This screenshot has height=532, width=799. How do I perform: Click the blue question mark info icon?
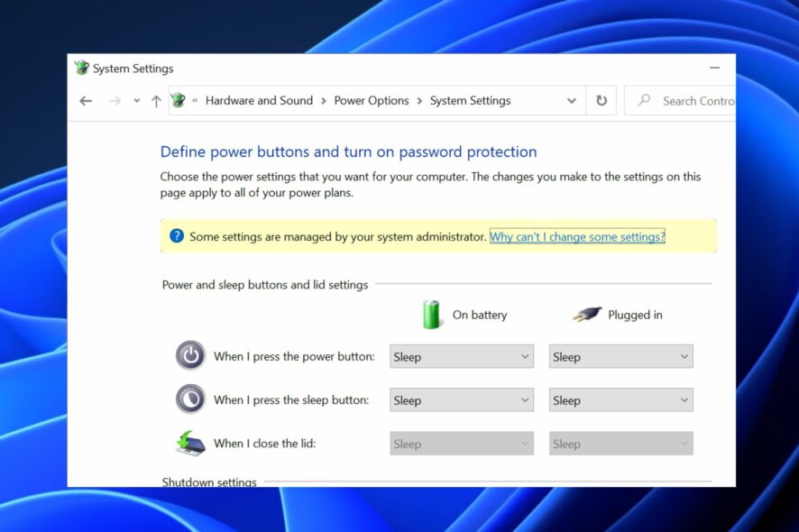(x=177, y=236)
